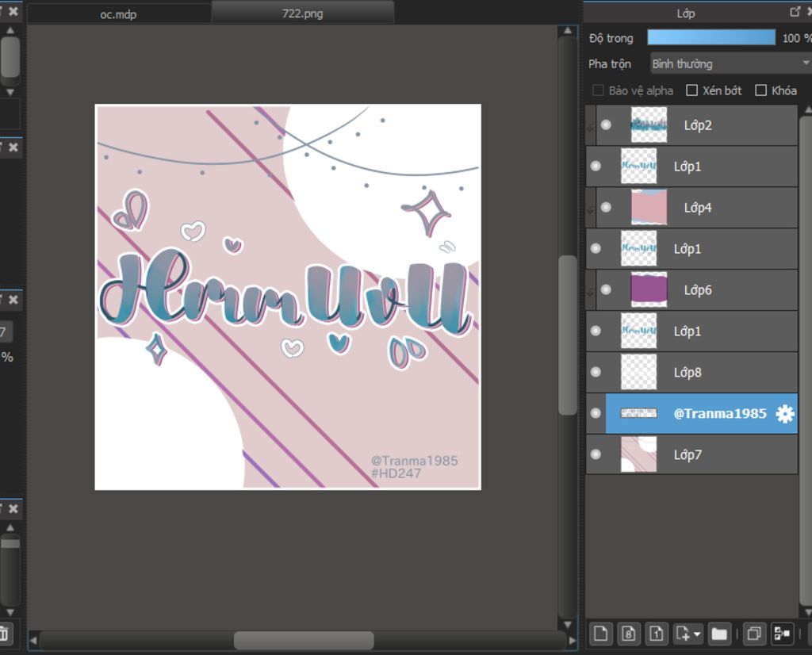Hide the Lớp8 layer
This screenshot has height=655, width=812.
[596, 372]
